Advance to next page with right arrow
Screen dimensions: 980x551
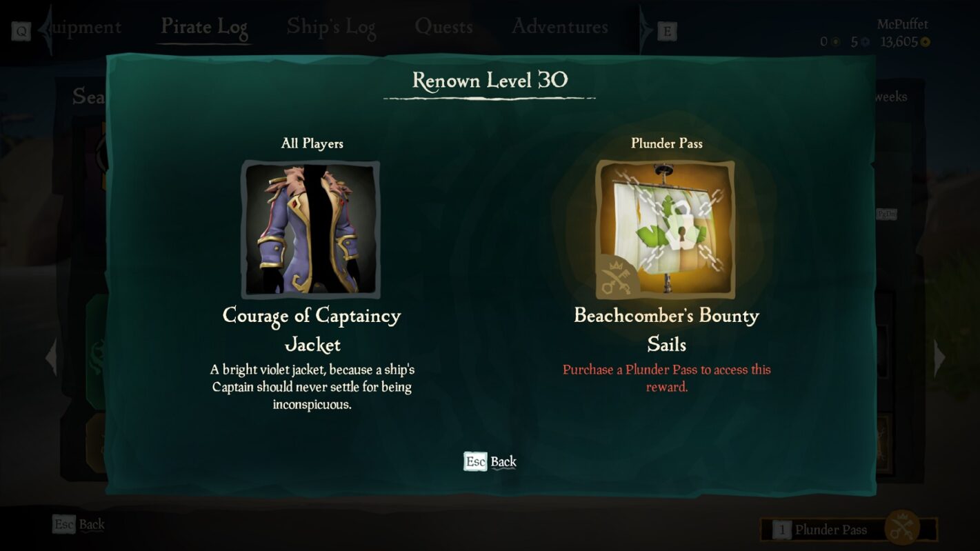(x=939, y=357)
